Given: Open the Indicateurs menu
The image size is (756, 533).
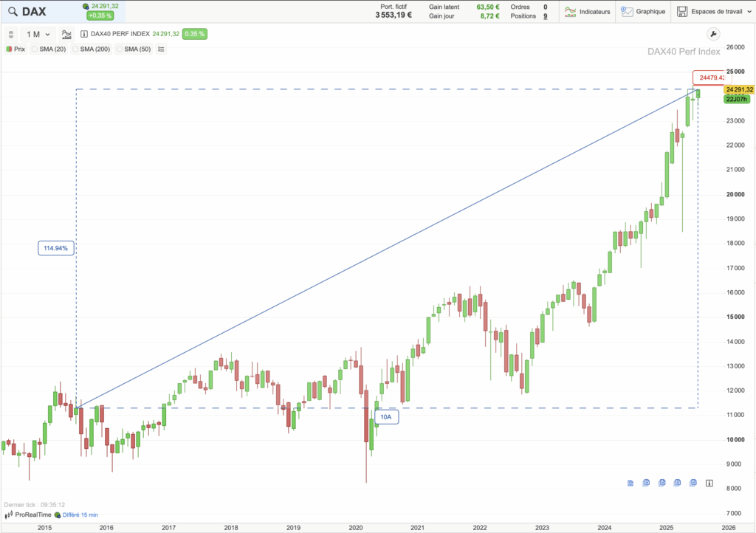Looking at the screenshot, I should click(587, 12).
